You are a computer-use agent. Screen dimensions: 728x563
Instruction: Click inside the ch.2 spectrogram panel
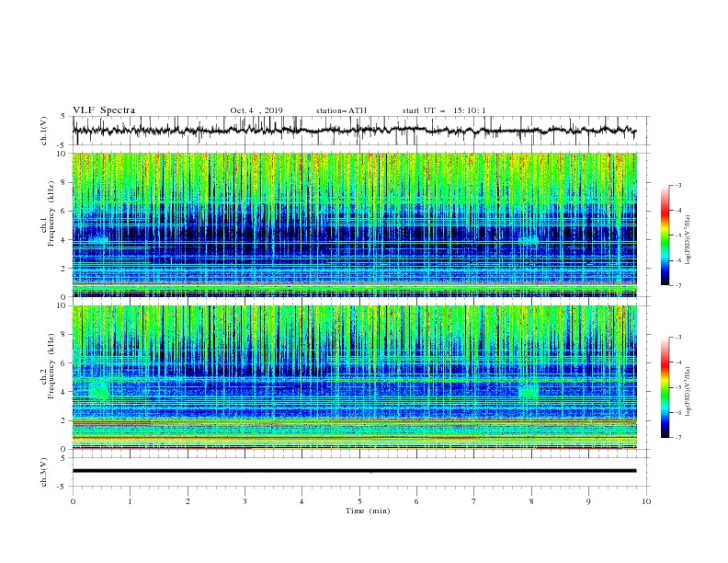pos(355,377)
